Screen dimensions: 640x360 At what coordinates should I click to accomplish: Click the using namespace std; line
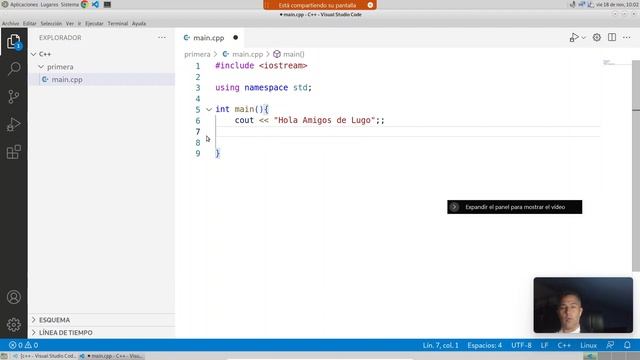click(263, 88)
